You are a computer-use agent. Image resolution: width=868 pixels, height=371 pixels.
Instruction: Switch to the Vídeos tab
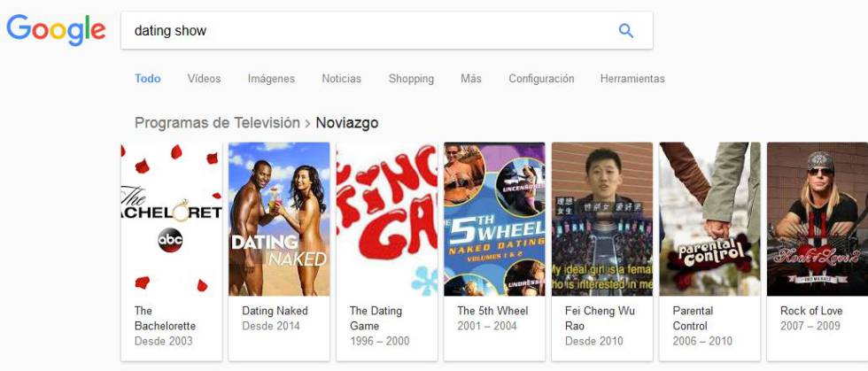(204, 79)
